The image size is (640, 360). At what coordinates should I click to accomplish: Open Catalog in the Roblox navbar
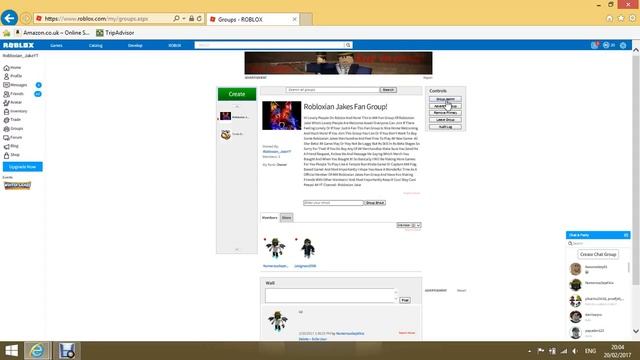click(x=96, y=45)
